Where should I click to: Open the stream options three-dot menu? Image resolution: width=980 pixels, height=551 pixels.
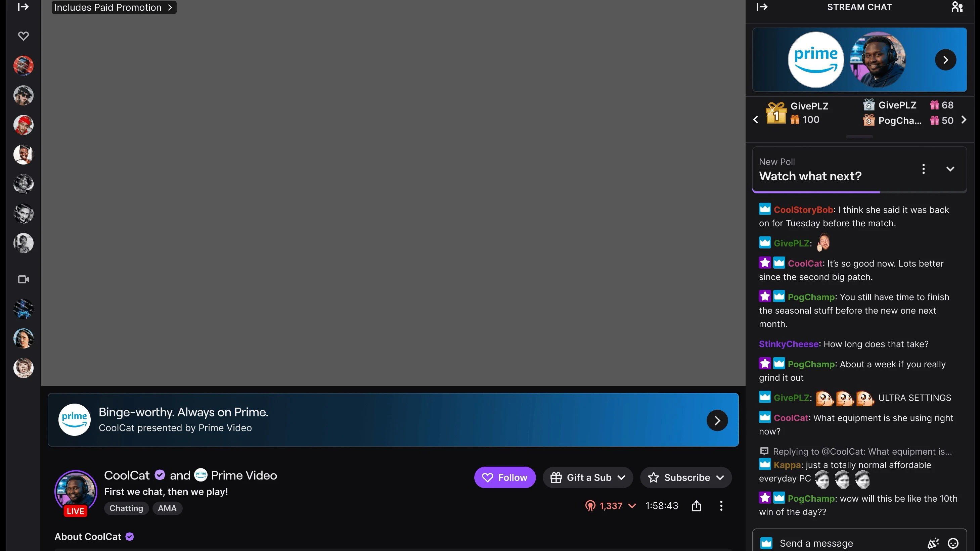[x=721, y=506]
